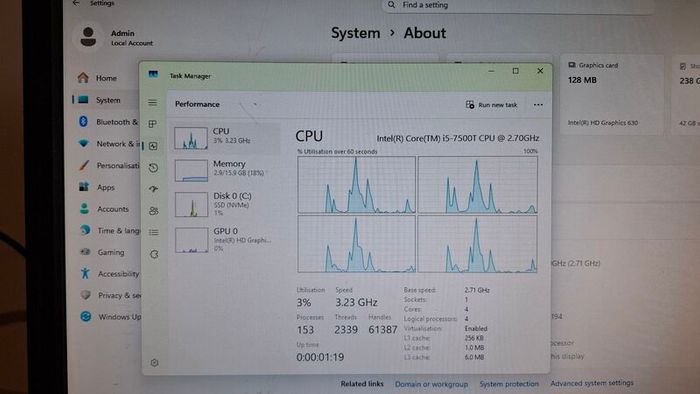Open Task Manager settings gear
Screen dimensions: 700x394
[x=154, y=363]
